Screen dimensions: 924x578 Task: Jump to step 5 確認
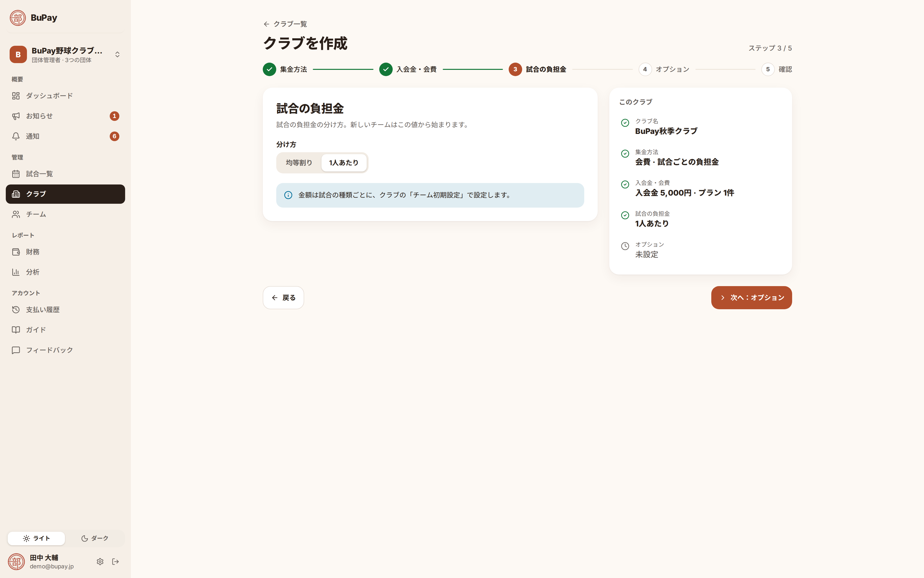pyautogui.click(x=777, y=69)
